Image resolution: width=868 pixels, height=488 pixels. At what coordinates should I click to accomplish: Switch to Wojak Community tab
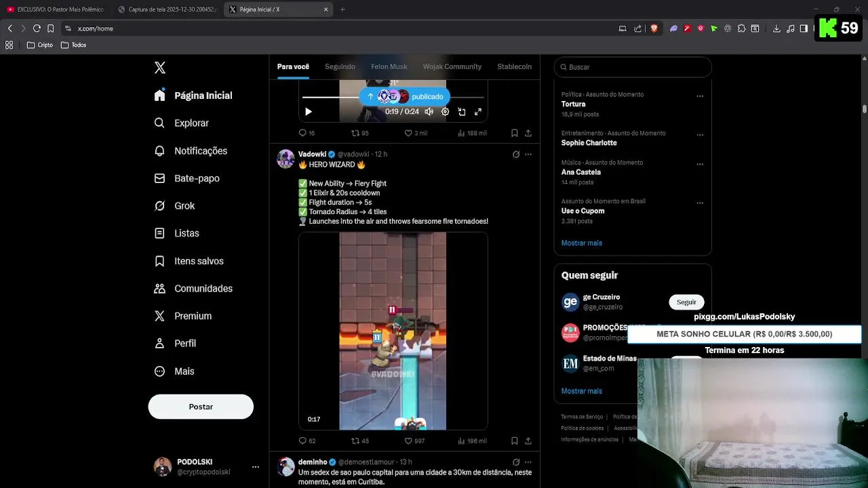[452, 66]
